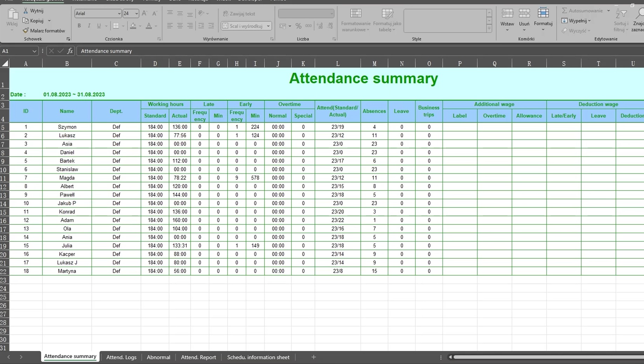Image resolution: width=644 pixels, height=364 pixels.
Task: Click the Formatuj cells icon
Action: 543,13
